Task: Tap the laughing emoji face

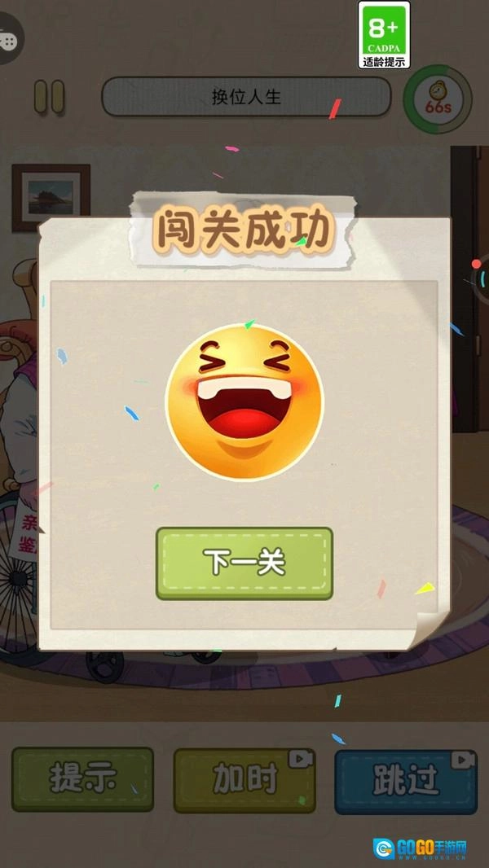Action: (x=244, y=402)
